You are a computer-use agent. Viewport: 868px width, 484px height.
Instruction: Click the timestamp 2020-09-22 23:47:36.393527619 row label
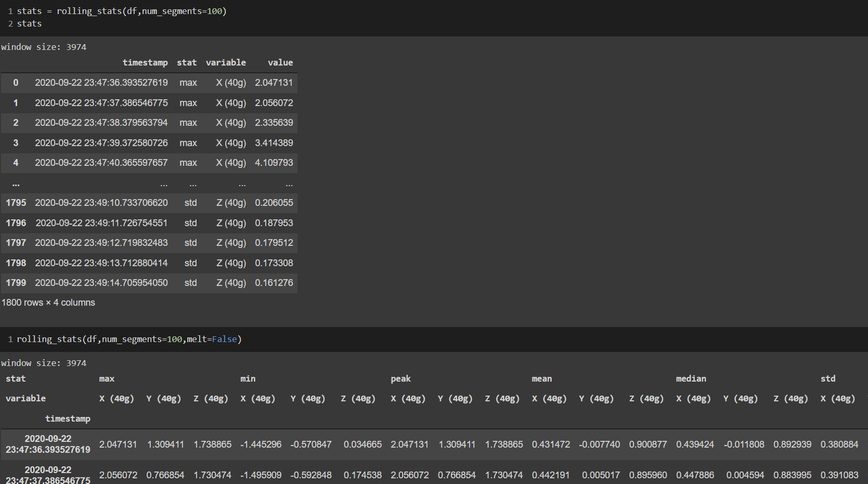pos(47,444)
